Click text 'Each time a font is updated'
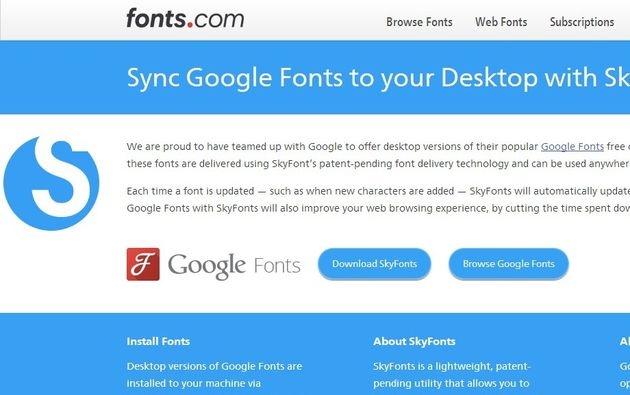This screenshot has height=395, width=630. [190, 191]
